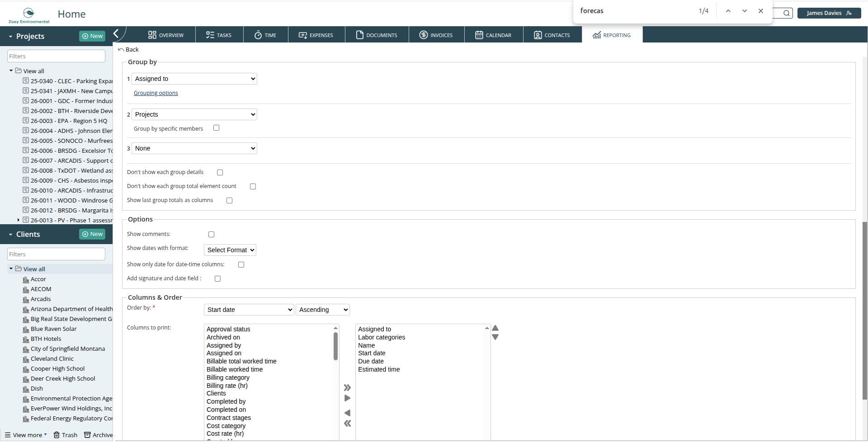Open the first Group by dropdown (Assigned to)

[x=194, y=79]
